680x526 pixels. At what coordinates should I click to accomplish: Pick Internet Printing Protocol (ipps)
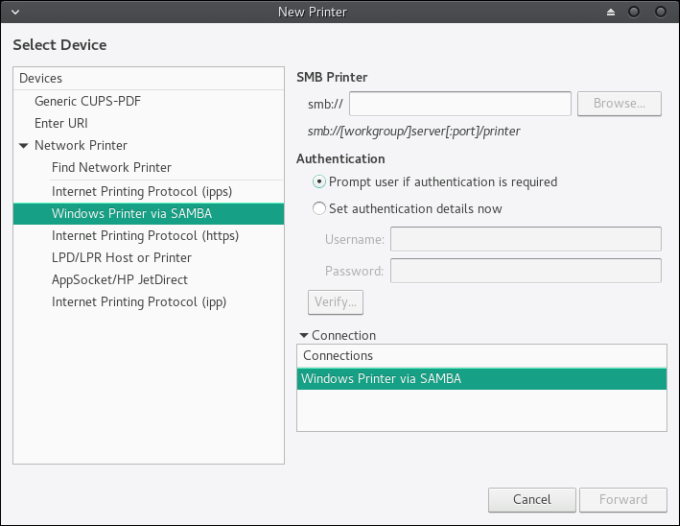[142, 191]
